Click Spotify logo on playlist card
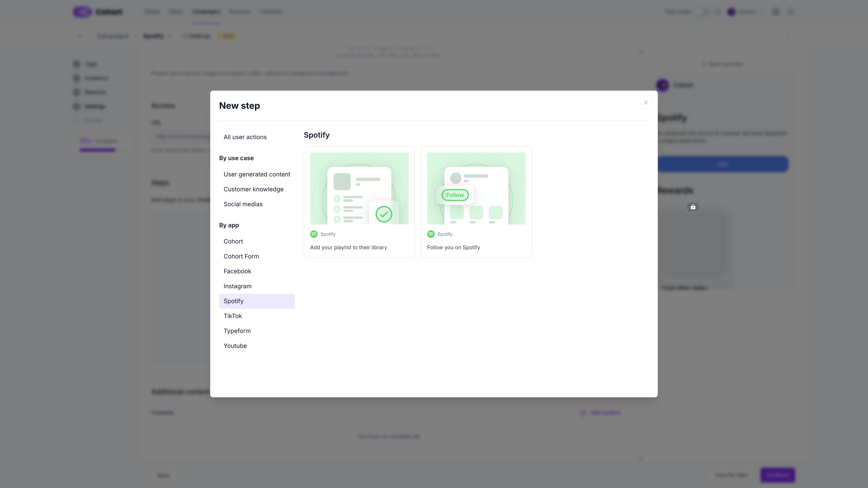This screenshot has width=868, height=488. (313, 234)
